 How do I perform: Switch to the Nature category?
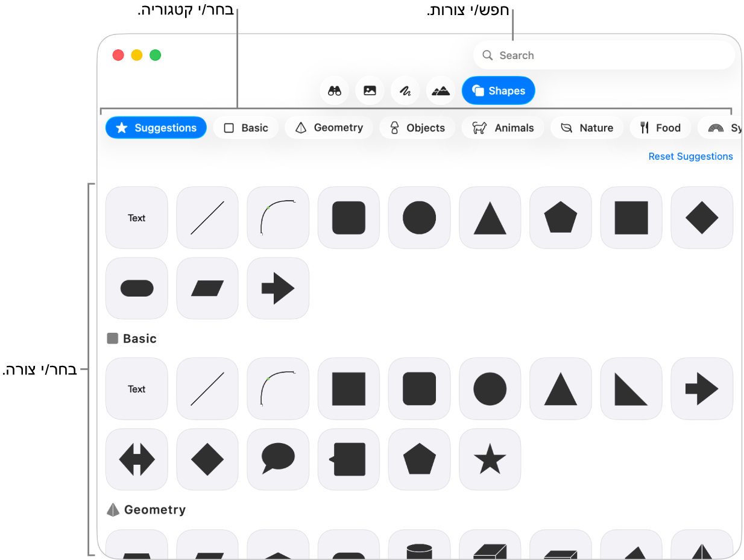pos(587,128)
